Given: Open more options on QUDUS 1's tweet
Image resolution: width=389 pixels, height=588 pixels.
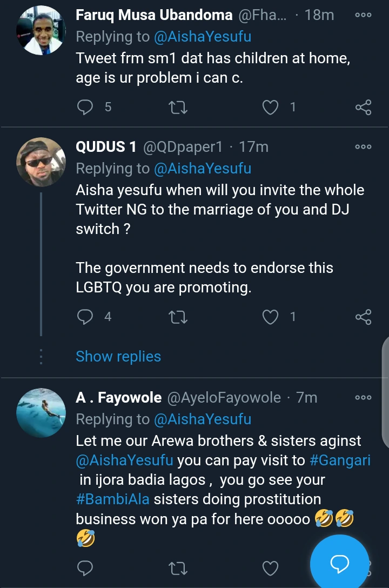Looking at the screenshot, I should (363, 146).
